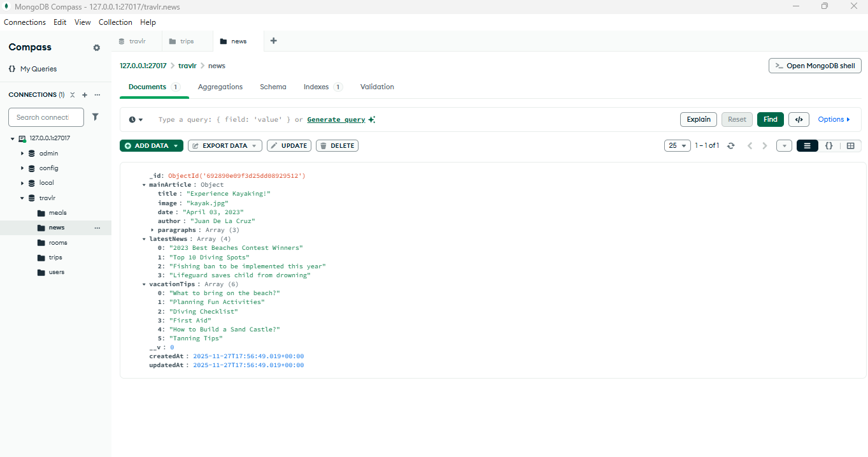Click the refresh documents icon
Viewport: 868px width, 457px height.
[x=731, y=146]
